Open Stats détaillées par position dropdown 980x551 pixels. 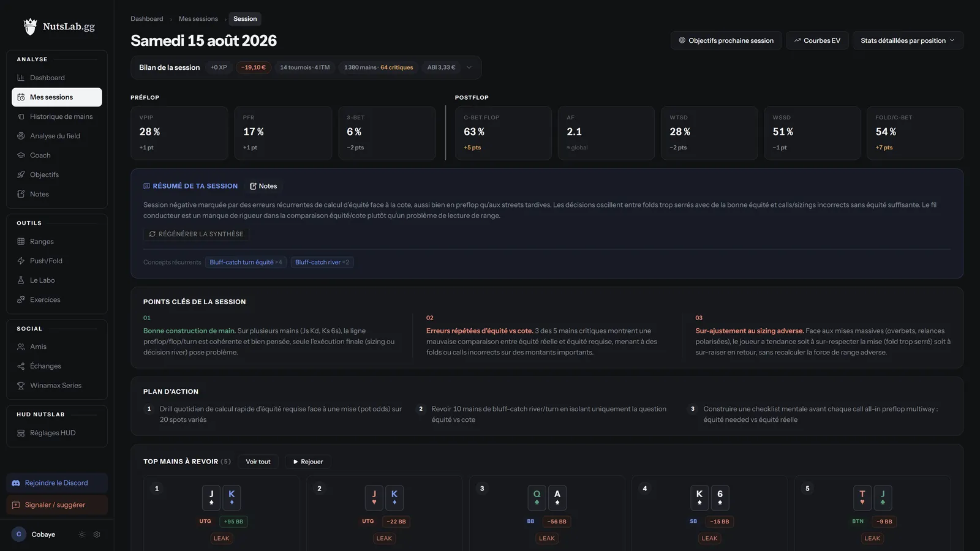(x=908, y=40)
